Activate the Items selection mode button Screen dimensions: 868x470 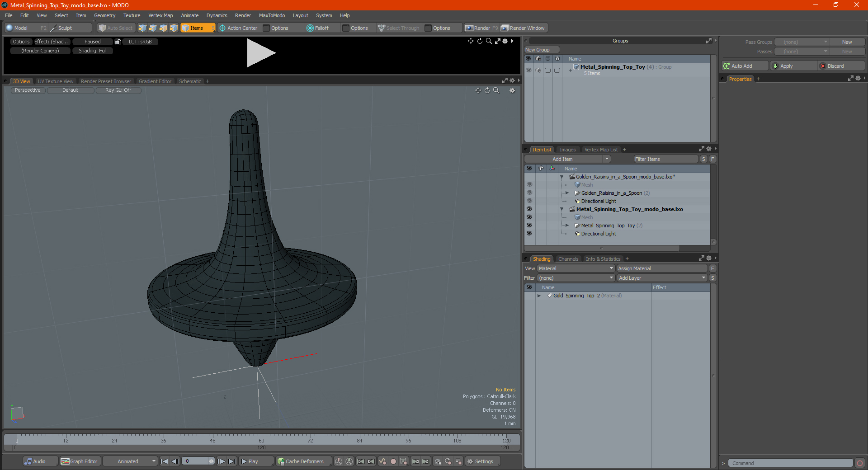[x=198, y=28]
